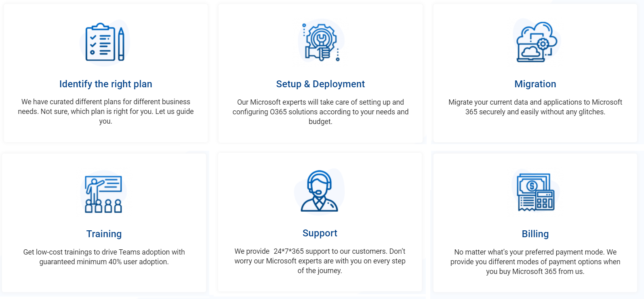Open the 'Billing' heading link
Viewport: 644px width, 299px height.
pos(535,234)
